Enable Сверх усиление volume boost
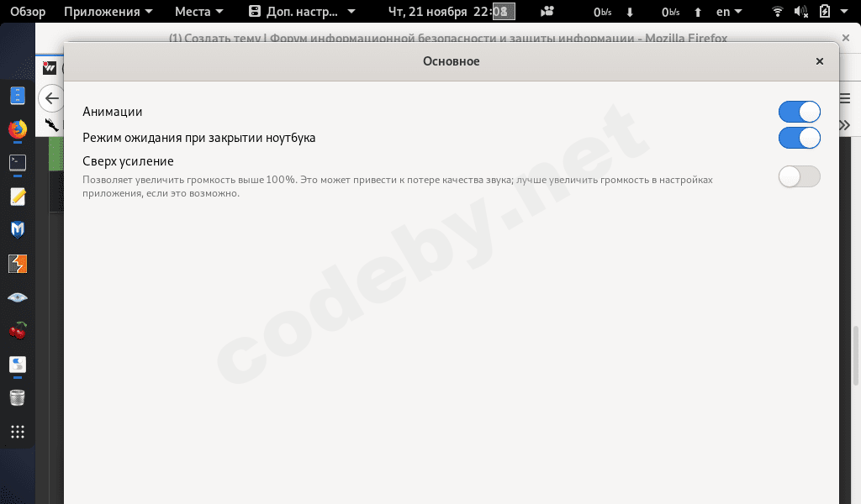Viewport: 861px width, 504px height. coord(799,176)
